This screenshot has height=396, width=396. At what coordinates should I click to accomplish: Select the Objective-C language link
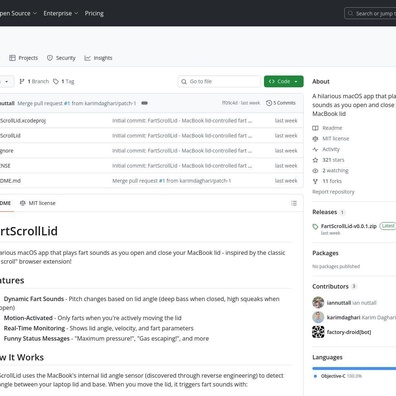coord(337,376)
